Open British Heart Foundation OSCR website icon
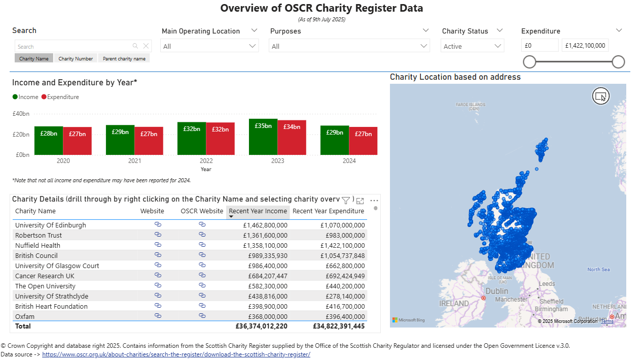This screenshot has height=360, width=644. coord(202,305)
